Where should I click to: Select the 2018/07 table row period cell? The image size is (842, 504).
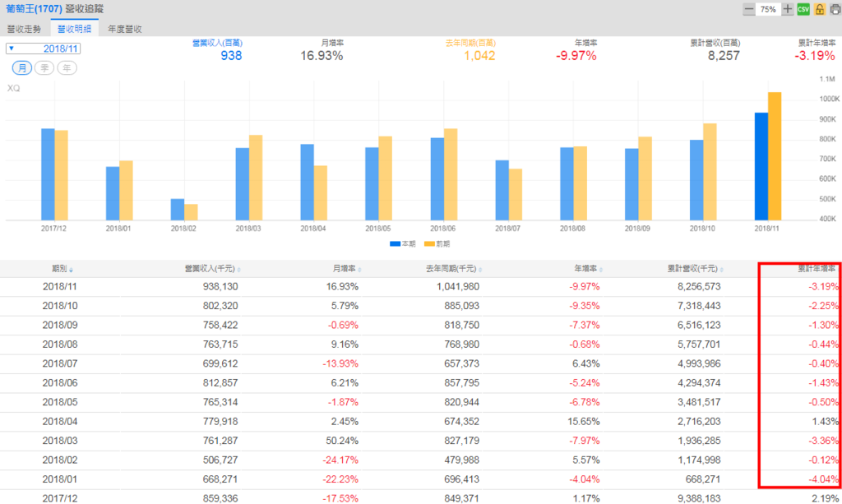point(59,364)
